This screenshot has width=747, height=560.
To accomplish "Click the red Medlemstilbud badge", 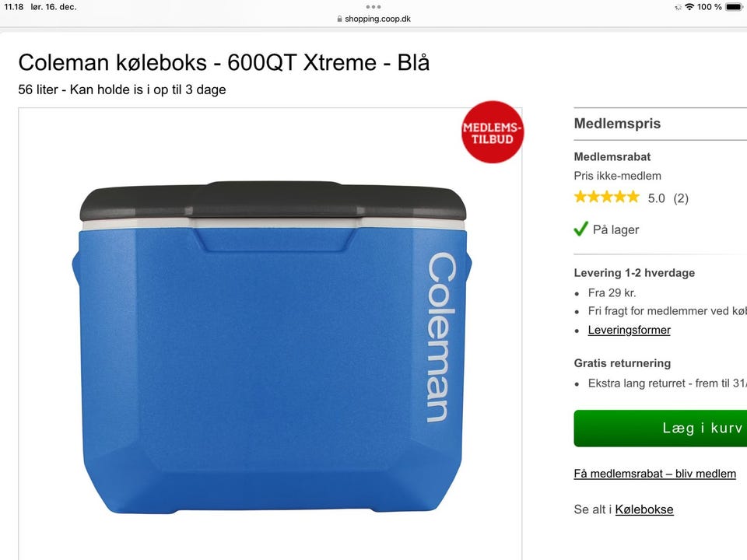I will pyautogui.click(x=492, y=132).
